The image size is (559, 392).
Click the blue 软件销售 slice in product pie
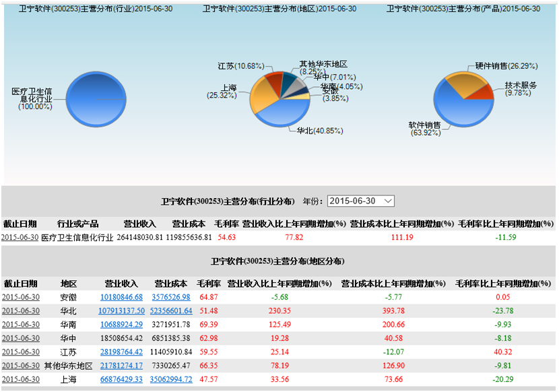point(458,111)
